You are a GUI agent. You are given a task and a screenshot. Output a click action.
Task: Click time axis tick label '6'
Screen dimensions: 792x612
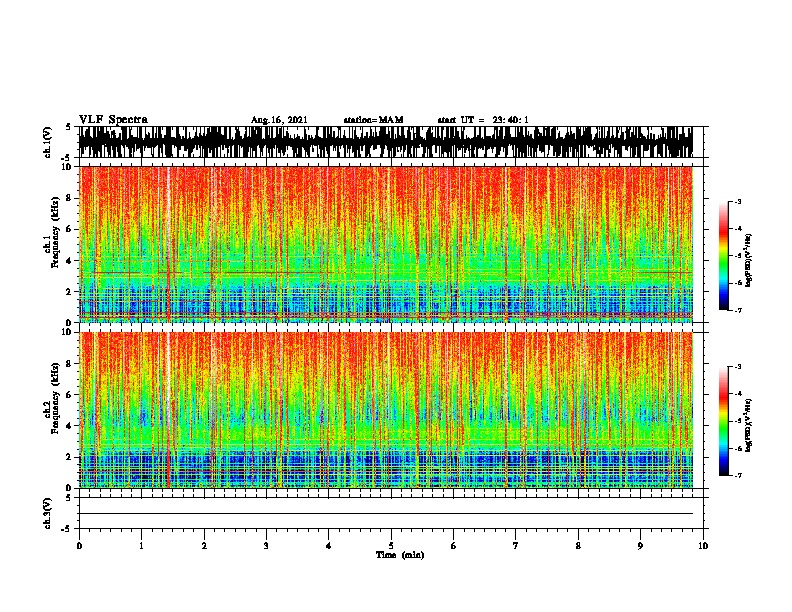454,546
